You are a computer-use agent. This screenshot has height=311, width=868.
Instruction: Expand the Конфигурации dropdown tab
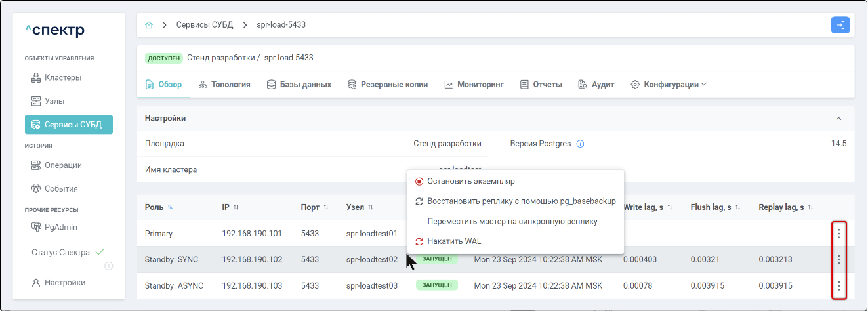pyautogui.click(x=669, y=85)
